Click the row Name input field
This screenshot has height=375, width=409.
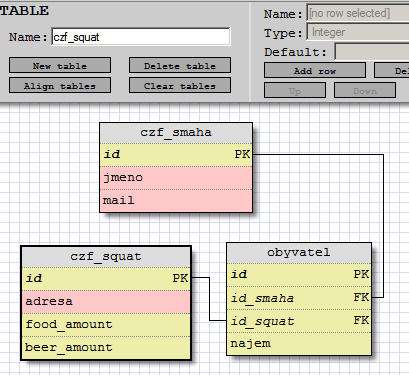coord(358,13)
